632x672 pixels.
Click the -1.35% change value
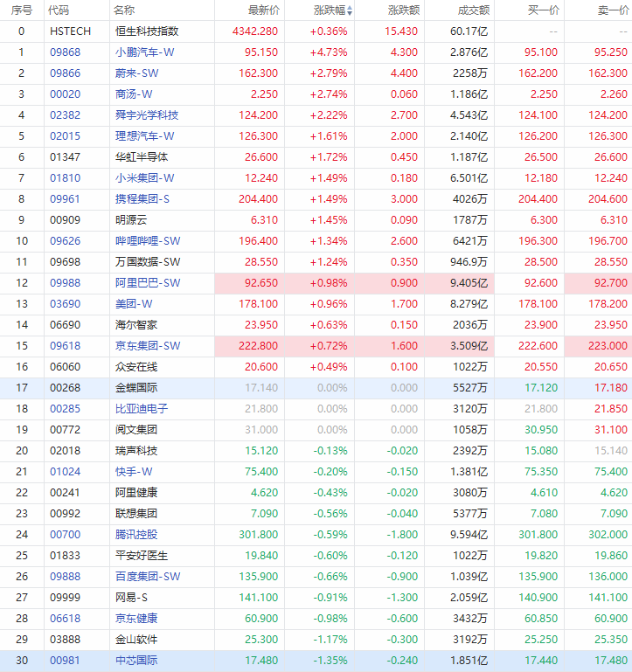click(x=330, y=661)
